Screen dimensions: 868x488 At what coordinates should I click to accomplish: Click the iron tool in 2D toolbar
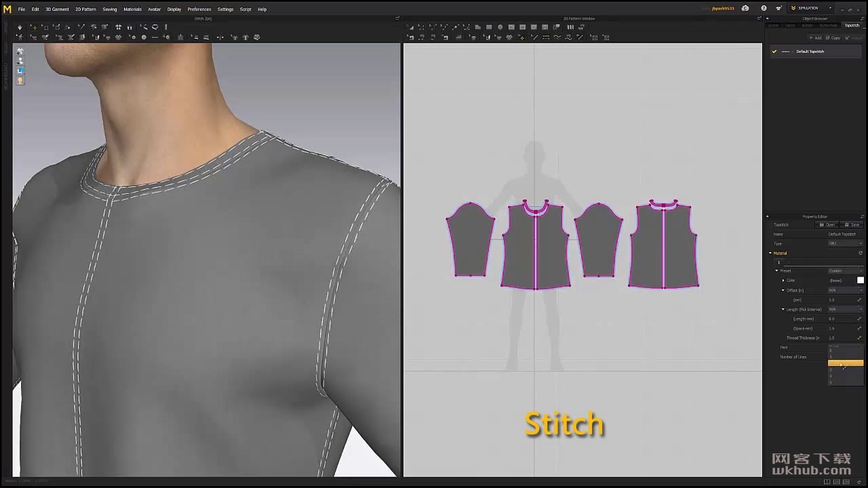point(458,37)
